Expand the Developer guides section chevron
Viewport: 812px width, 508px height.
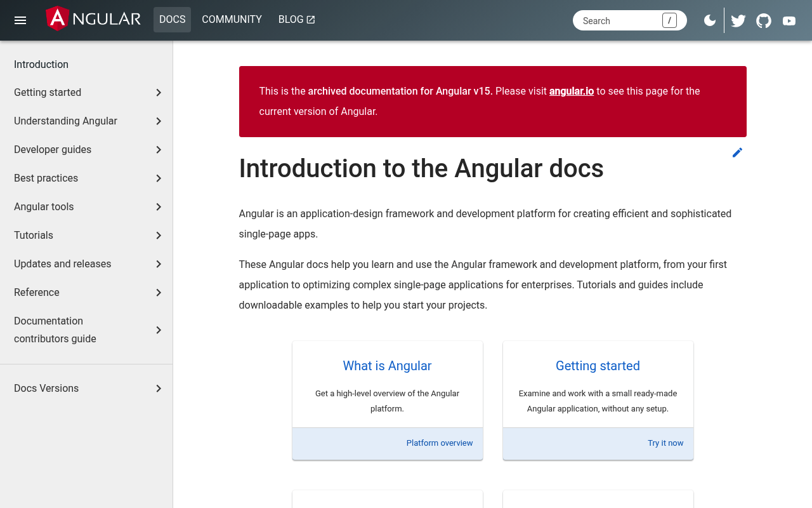pos(159,150)
